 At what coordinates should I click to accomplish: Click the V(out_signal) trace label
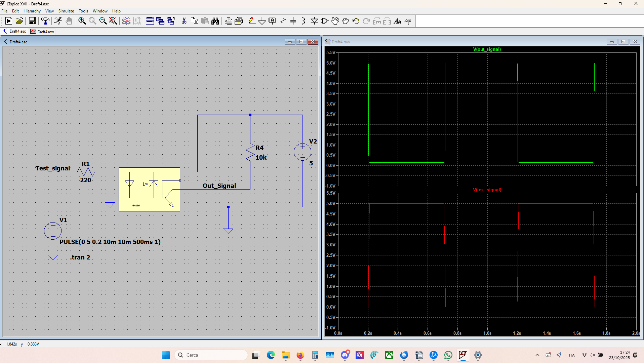[487, 49]
